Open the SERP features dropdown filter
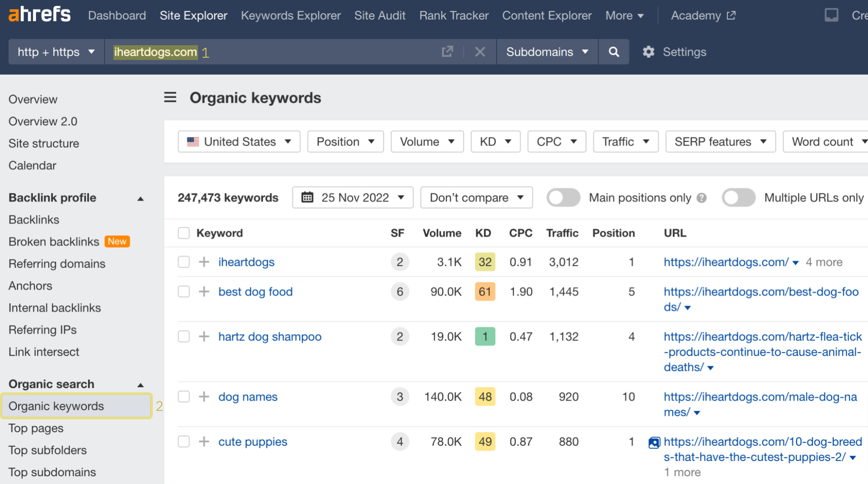The image size is (868, 484). point(719,142)
